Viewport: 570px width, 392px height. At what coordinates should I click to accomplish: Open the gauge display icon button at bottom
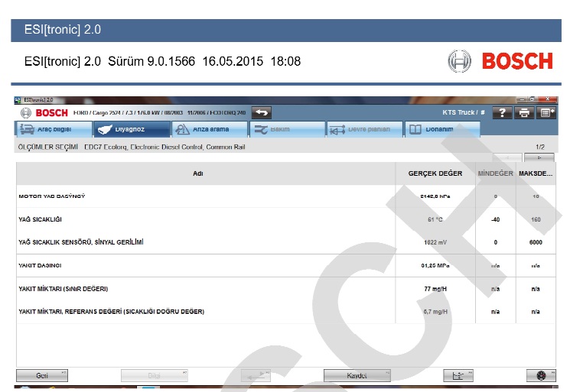pyautogui.click(x=541, y=376)
